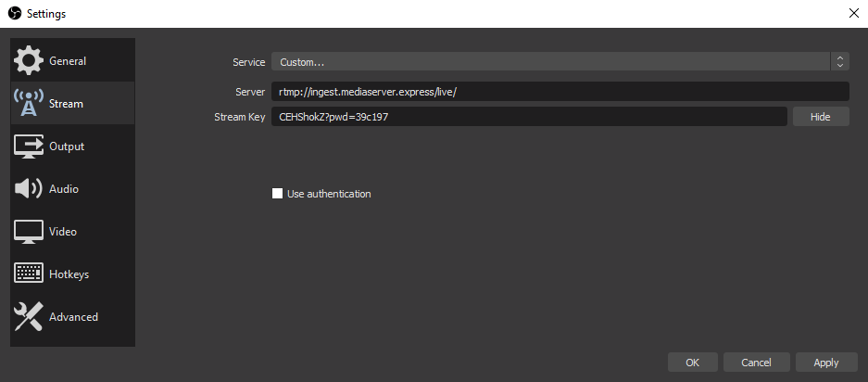Screen dimensions: 868x382
Task: Select the Video monitor icon
Action: [x=28, y=232]
